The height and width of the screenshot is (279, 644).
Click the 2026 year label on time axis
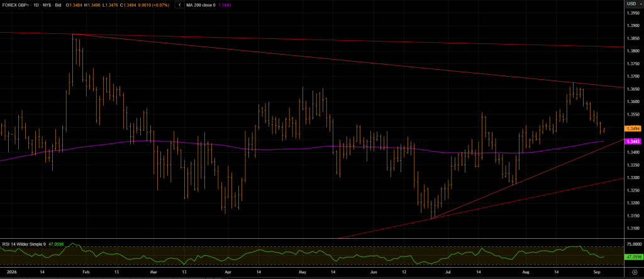click(8, 271)
